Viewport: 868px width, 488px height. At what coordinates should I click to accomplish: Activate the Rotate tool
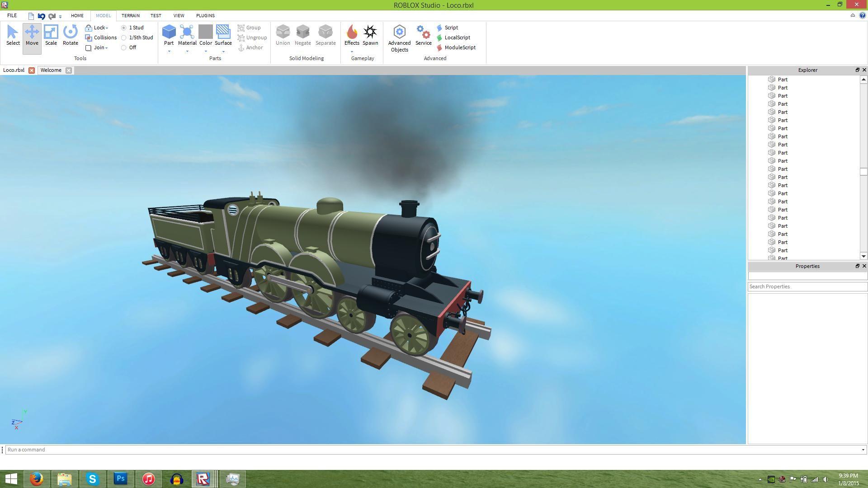70,35
